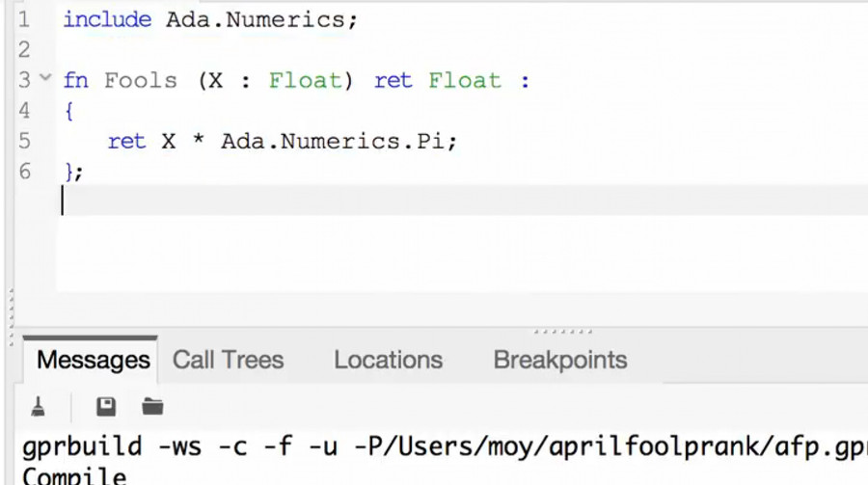Open the Breakpoints tab
The height and width of the screenshot is (485, 868).
pos(560,361)
